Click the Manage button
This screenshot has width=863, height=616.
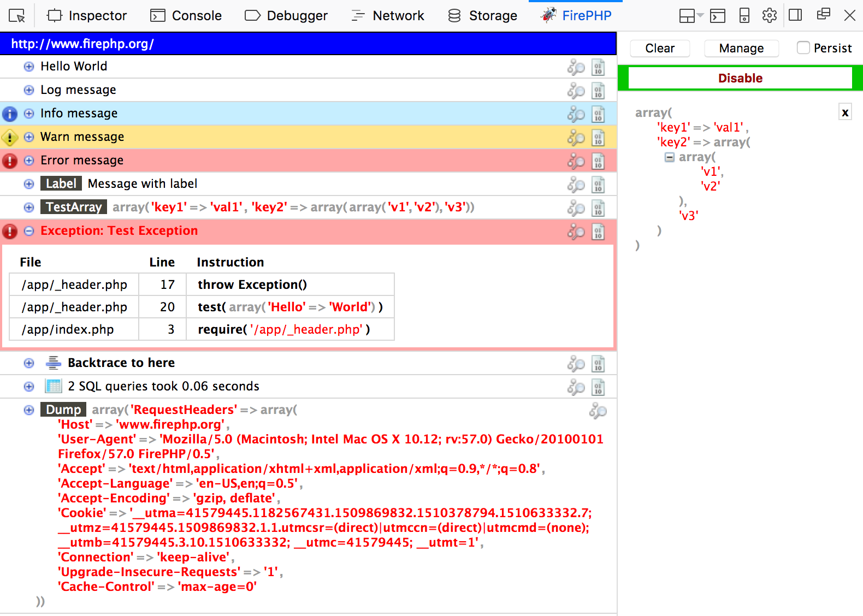pyautogui.click(x=741, y=48)
